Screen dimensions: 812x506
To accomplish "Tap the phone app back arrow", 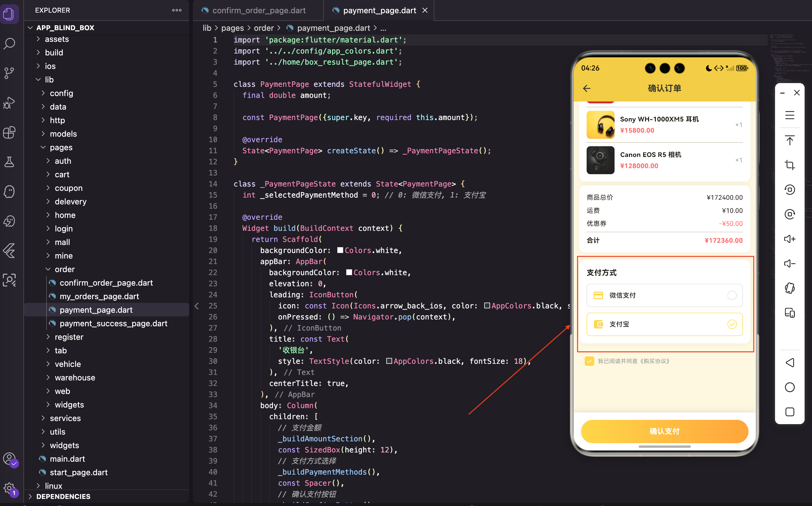I will coord(587,88).
